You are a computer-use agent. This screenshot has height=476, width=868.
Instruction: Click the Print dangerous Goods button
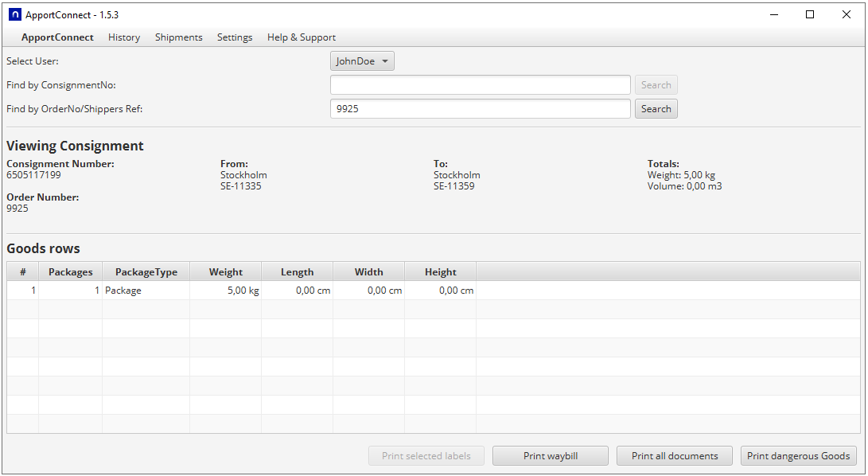point(798,456)
